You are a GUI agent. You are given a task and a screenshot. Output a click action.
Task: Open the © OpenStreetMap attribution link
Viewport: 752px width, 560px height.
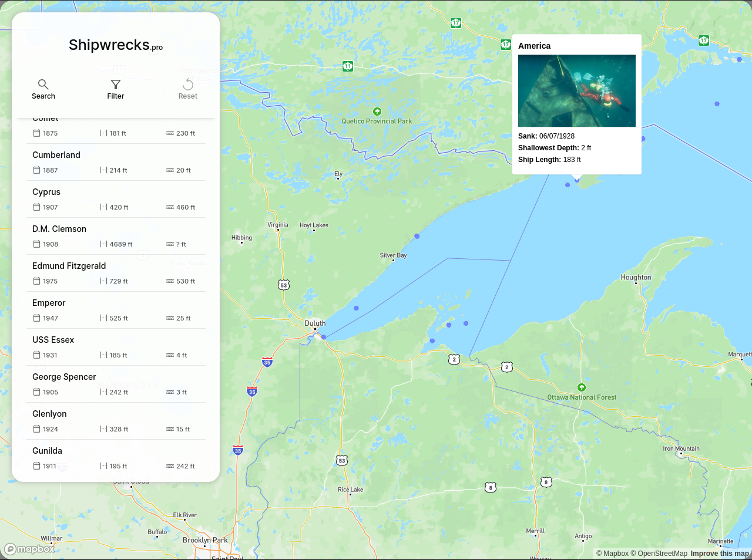pos(659,554)
